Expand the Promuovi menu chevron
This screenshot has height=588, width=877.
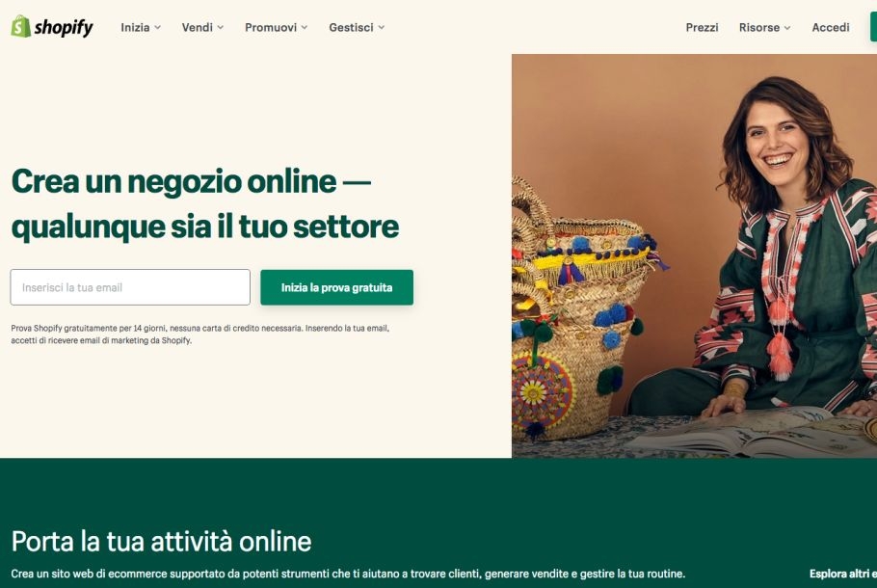[305, 27]
